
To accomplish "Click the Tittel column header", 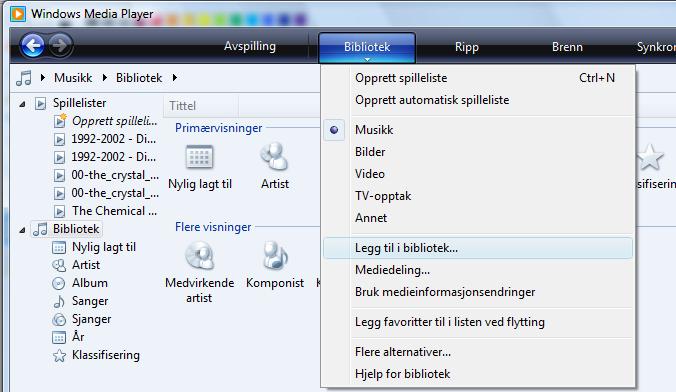I will click(x=201, y=106).
